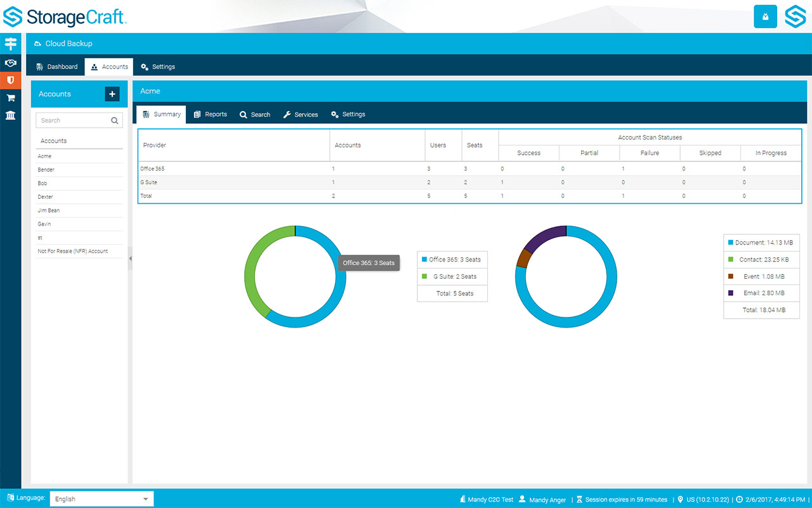Add a new account with plus button
This screenshot has height=508, width=812.
click(x=112, y=94)
